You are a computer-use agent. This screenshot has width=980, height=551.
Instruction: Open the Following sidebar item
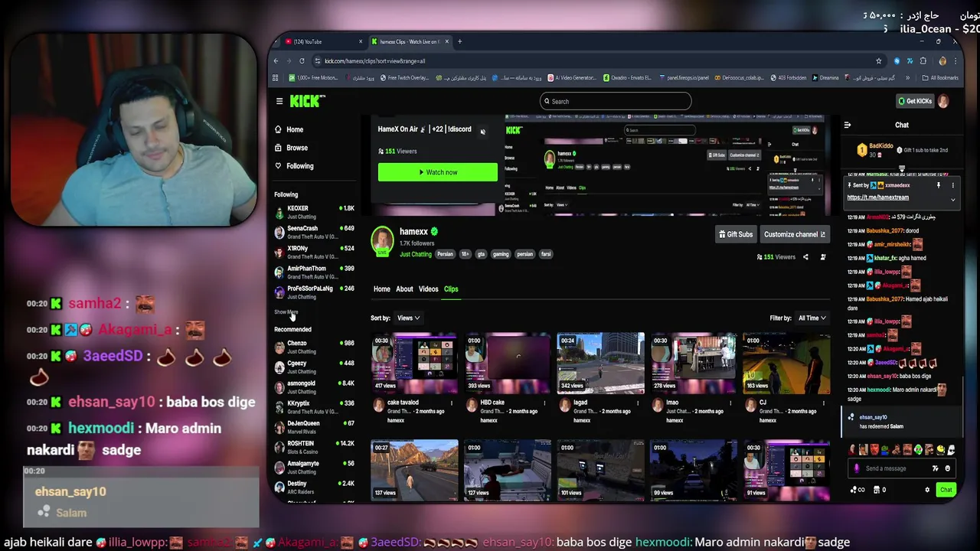[294, 166]
